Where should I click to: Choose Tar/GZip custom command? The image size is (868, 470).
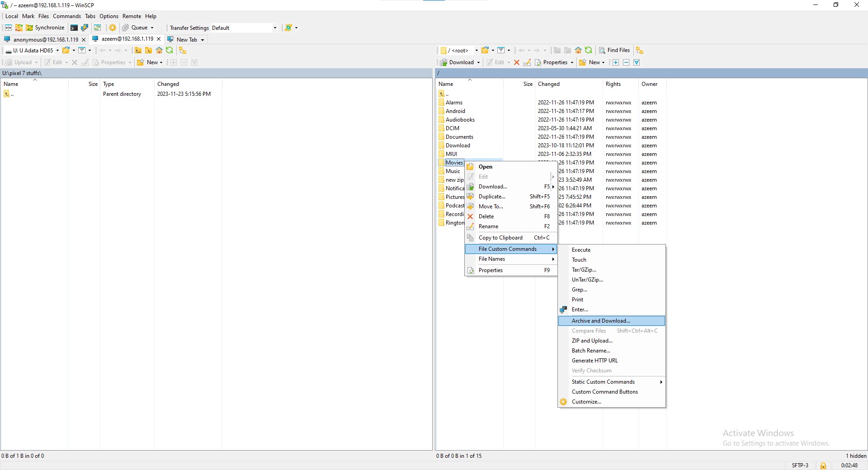[x=584, y=270]
